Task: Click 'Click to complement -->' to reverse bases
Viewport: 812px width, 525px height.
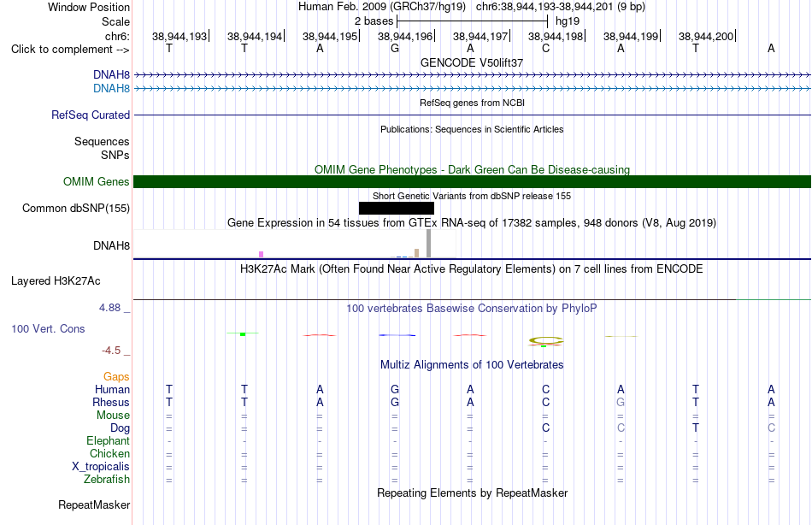Action: pyautogui.click(x=70, y=50)
